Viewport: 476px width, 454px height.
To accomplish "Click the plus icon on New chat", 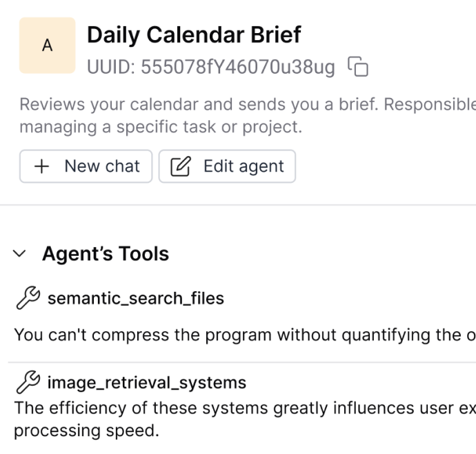I will point(42,166).
